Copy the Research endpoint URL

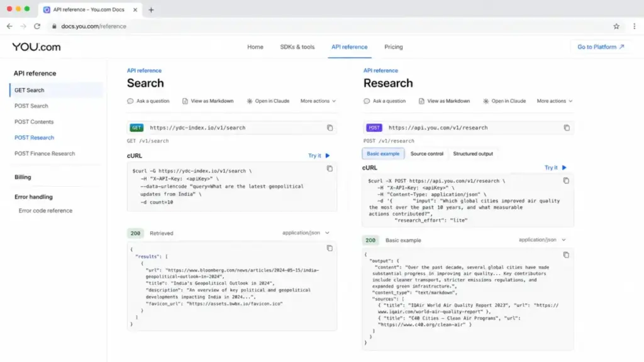tap(567, 128)
